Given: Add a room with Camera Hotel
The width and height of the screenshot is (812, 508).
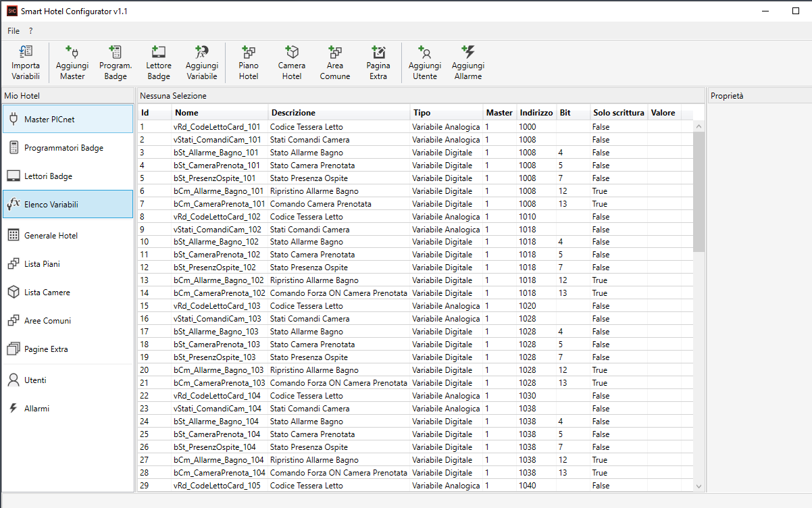Looking at the screenshot, I should click(292, 63).
